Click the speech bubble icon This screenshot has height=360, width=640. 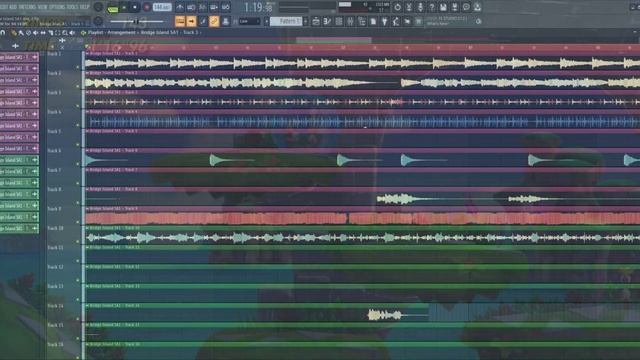466,7
